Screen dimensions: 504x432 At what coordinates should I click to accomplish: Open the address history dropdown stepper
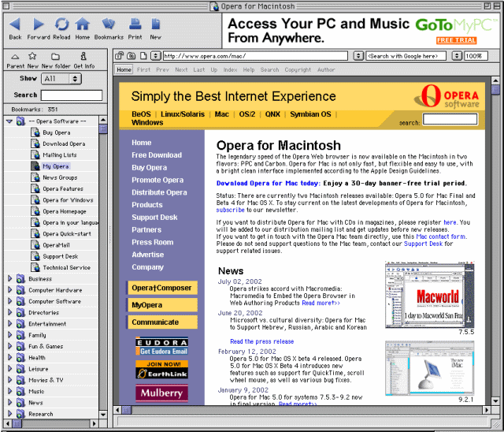tap(156, 56)
